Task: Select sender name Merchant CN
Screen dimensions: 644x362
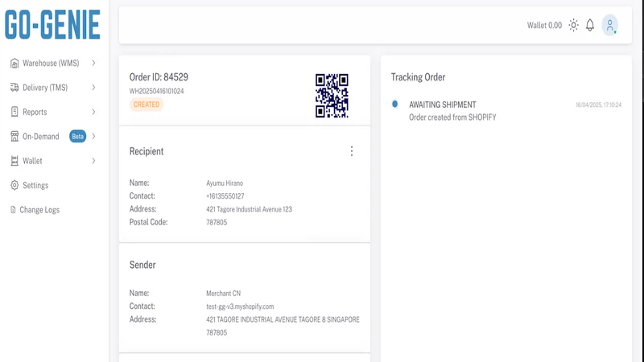Action: click(x=224, y=294)
